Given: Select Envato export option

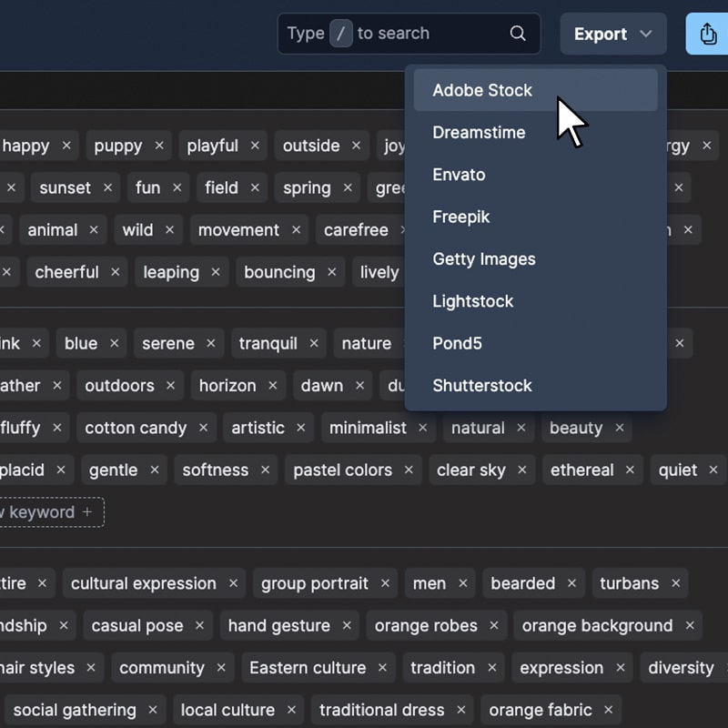Looking at the screenshot, I should click(x=535, y=175).
